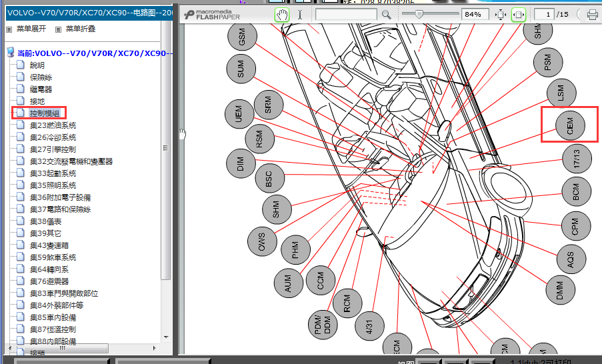Open 集59煞車系統 in the tree
The image size is (602, 364).
pyautogui.click(x=53, y=257)
